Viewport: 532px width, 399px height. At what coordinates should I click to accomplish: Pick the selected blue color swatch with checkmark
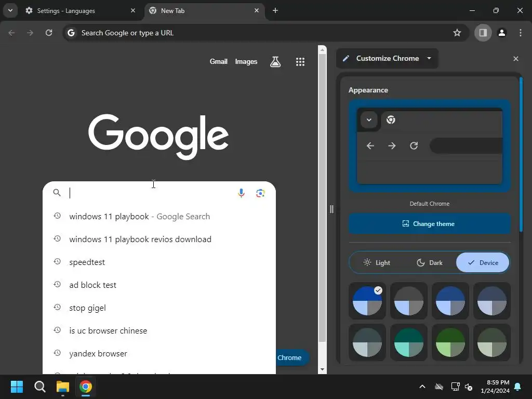tap(367, 301)
